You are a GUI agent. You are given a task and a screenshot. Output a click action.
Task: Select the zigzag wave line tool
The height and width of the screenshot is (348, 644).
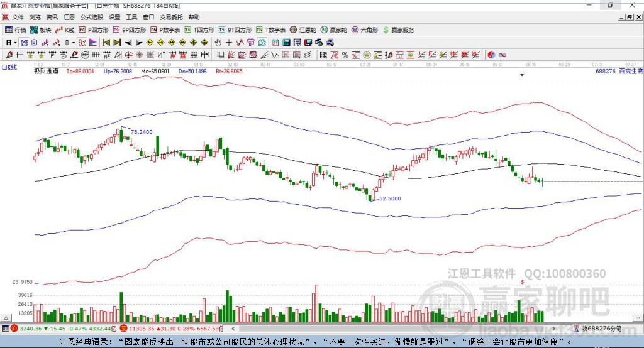coord(275,55)
